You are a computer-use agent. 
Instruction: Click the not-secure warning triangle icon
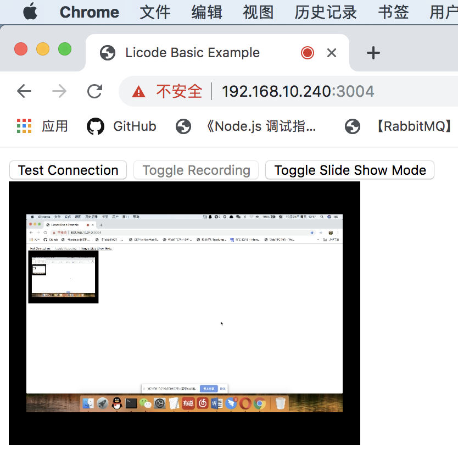coord(138,91)
